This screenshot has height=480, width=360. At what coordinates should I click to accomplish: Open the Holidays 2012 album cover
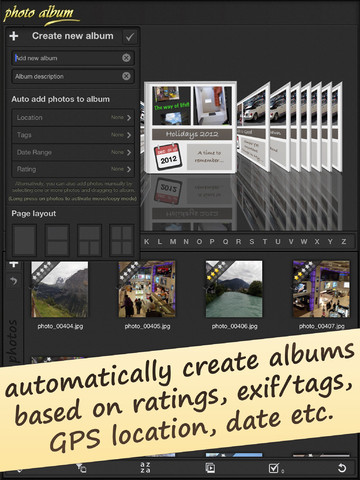coord(191,127)
